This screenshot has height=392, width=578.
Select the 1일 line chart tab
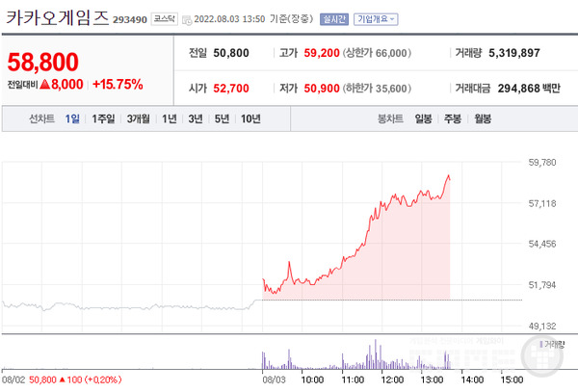tap(72, 118)
